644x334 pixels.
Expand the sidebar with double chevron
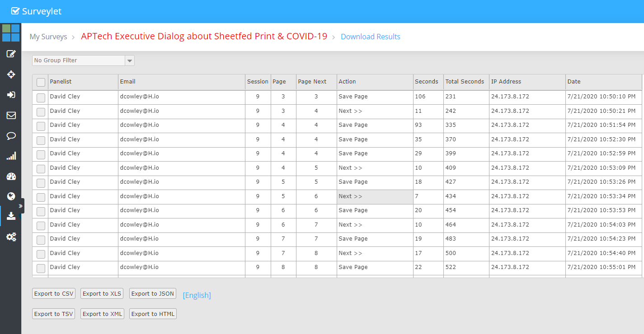coord(20,206)
